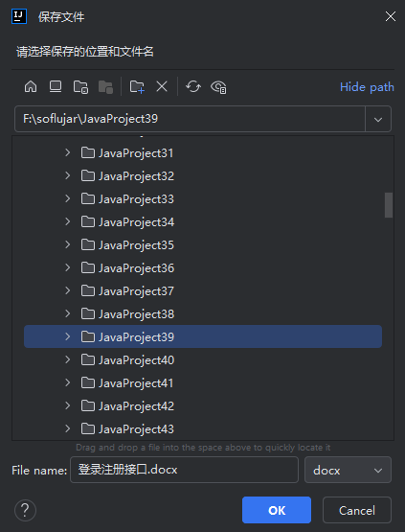405x532 pixels.
Task: Click the Cancel button
Action: tap(357, 510)
